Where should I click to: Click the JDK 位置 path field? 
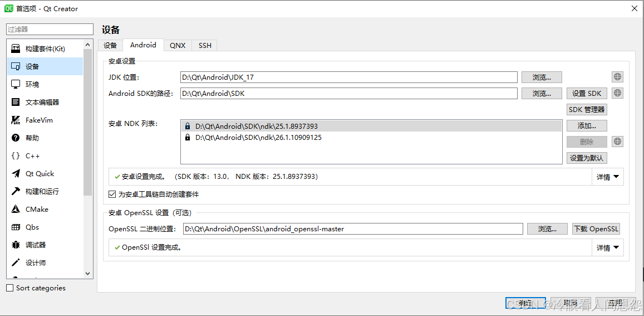click(x=348, y=77)
